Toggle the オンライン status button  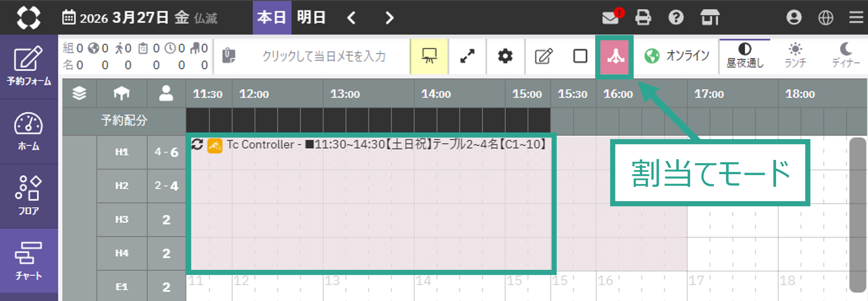coord(677,56)
